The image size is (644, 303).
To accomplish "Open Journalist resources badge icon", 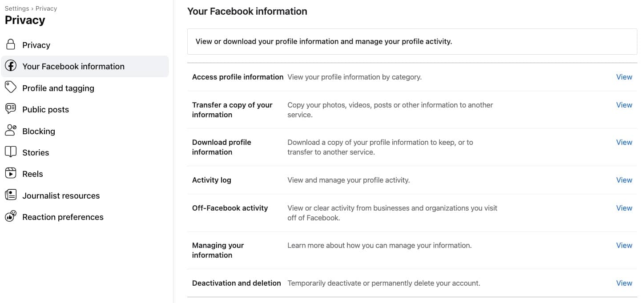I will pos(11,195).
